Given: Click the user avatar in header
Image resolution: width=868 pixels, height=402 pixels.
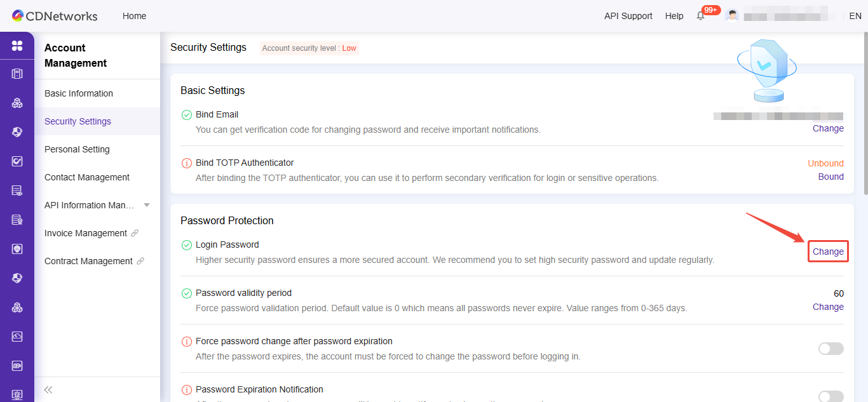Looking at the screenshot, I should point(732,16).
